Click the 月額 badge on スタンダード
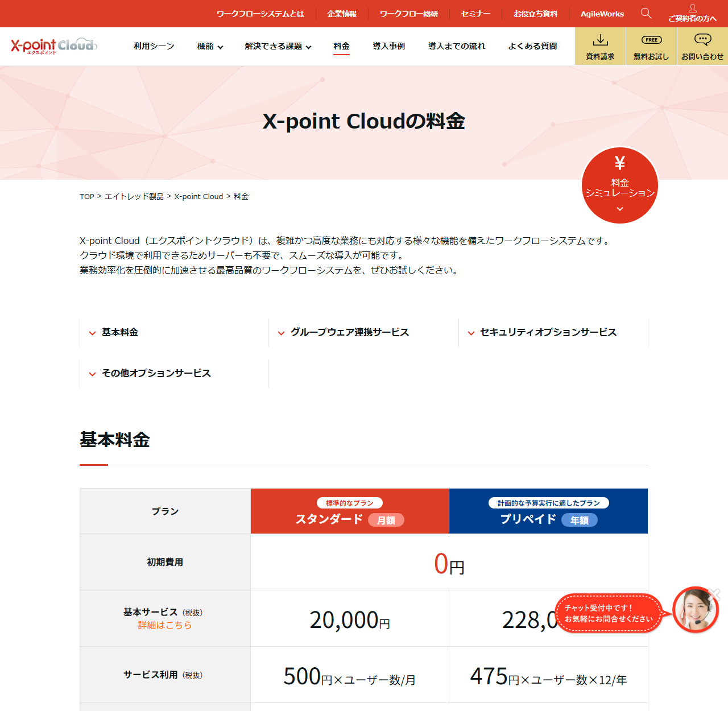 pos(386,520)
